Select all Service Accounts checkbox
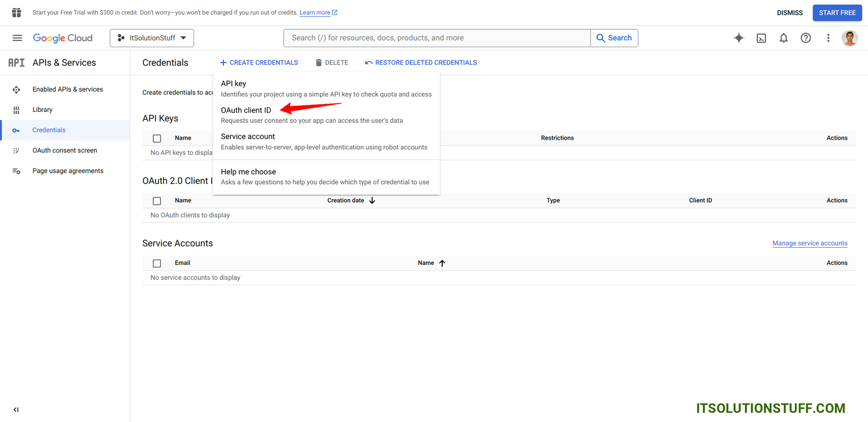This screenshot has width=868, height=422. (x=157, y=263)
